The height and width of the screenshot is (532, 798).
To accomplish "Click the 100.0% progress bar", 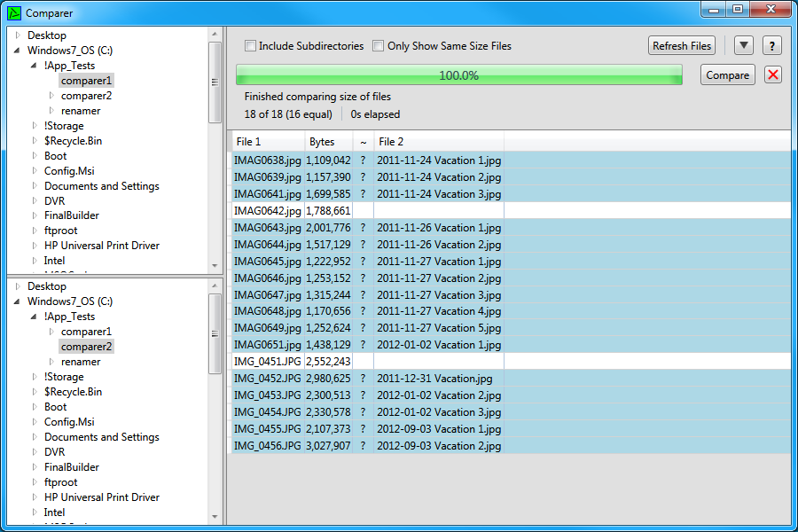I will click(458, 74).
